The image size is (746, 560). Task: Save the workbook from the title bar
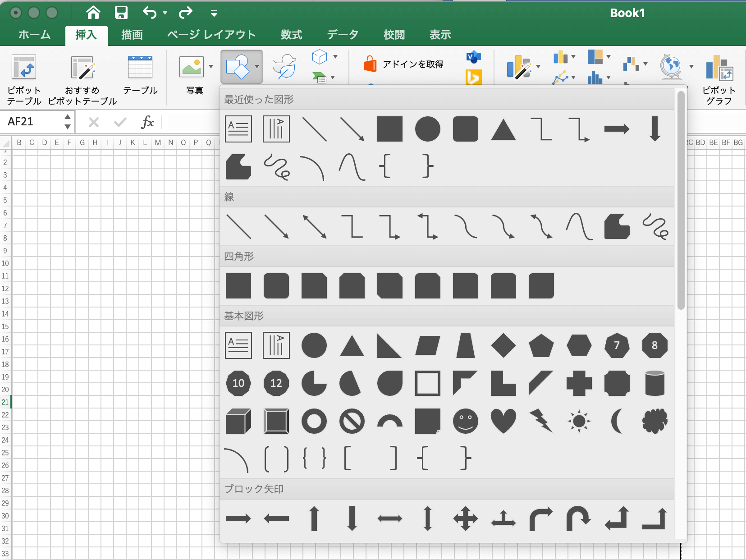(x=121, y=13)
